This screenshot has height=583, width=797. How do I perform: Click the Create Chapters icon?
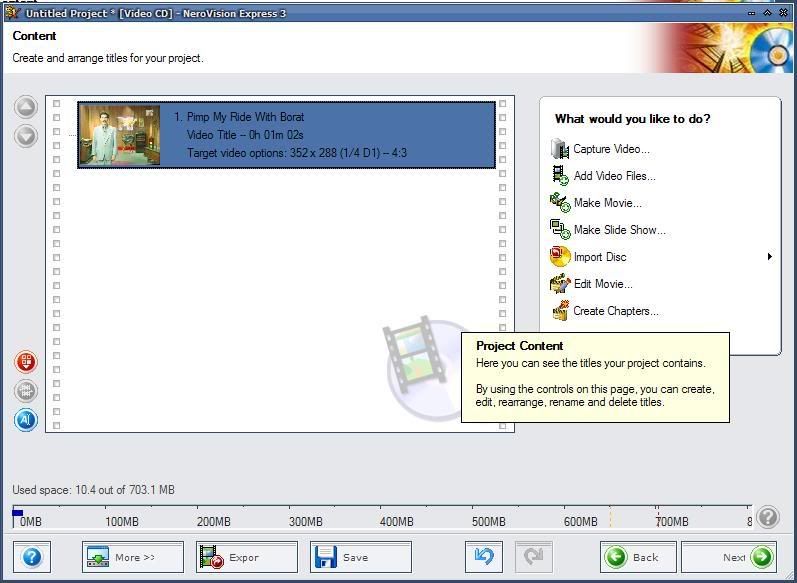pos(560,311)
